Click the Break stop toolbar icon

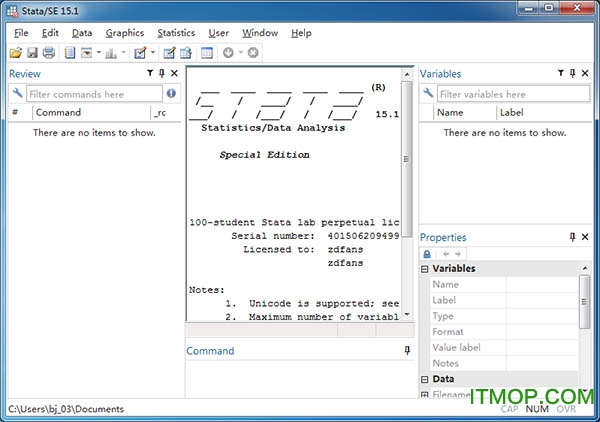(253, 52)
